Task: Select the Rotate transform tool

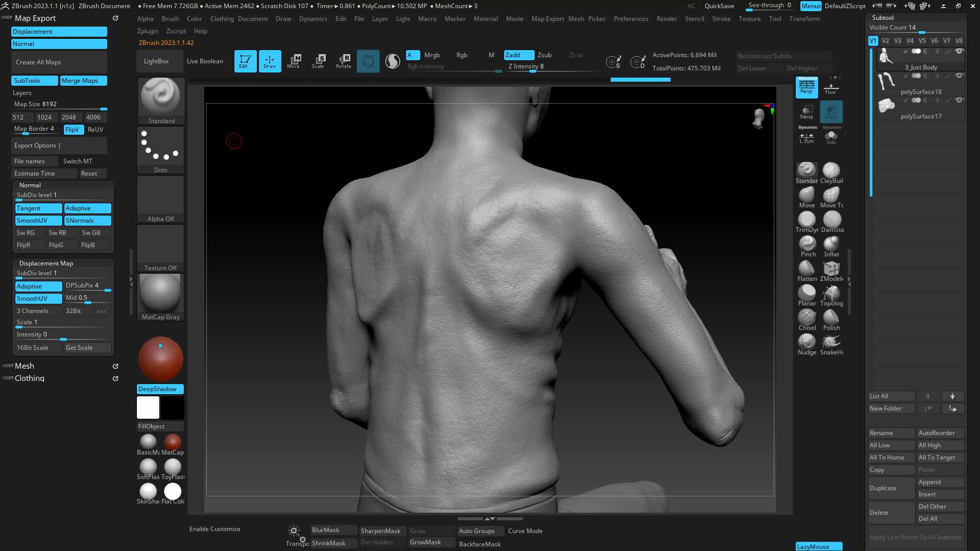Action: 343,61
